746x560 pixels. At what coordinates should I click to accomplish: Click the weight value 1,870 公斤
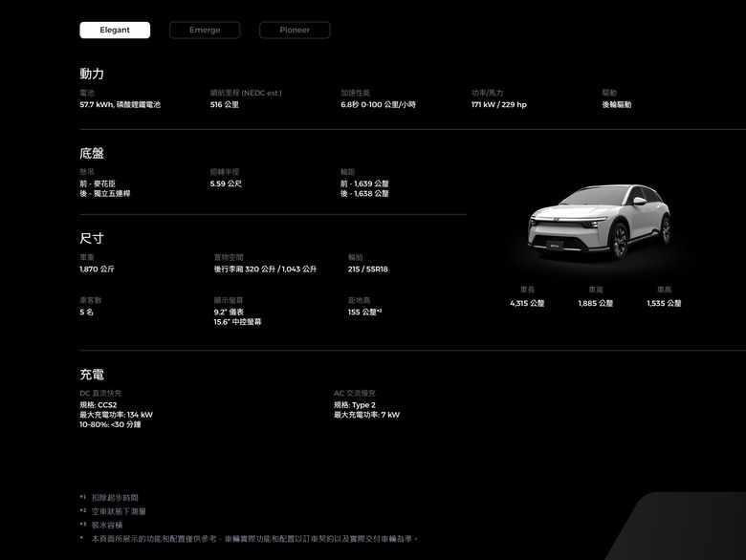click(x=97, y=269)
